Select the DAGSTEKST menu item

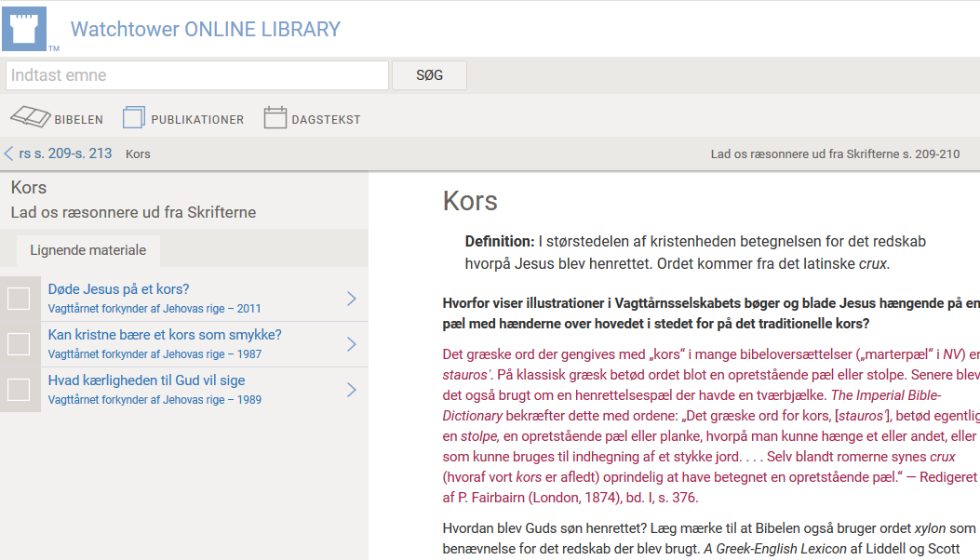coord(327,119)
